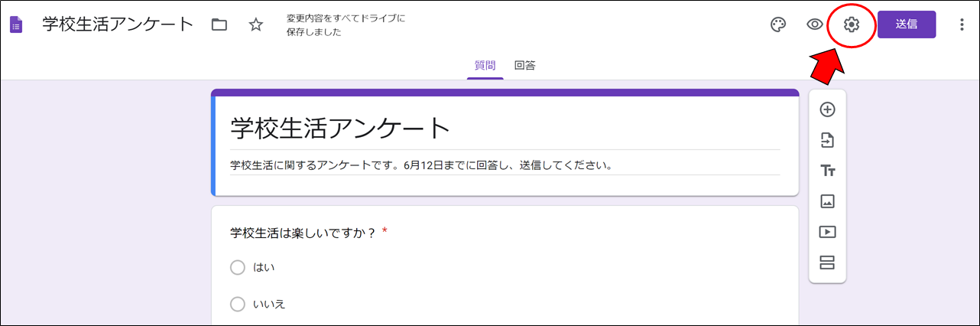The height and width of the screenshot is (326, 980).
Task: Open the more options three-dot menu
Action: pos(962,24)
